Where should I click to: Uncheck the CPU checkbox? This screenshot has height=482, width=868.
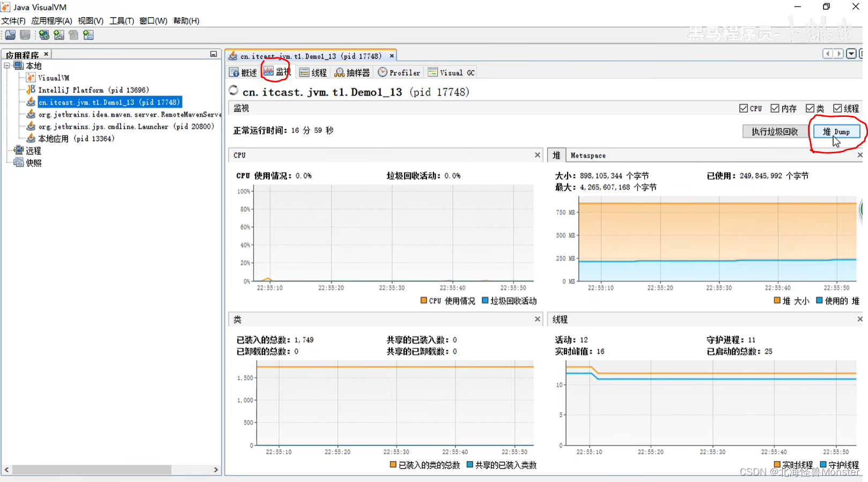744,108
